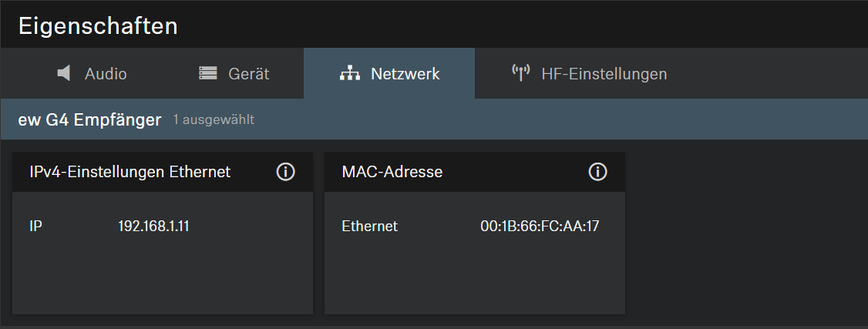Image resolution: width=868 pixels, height=329 pixels.
Task: Click the speaker icon on Audio tab
Action: [65, 74]
